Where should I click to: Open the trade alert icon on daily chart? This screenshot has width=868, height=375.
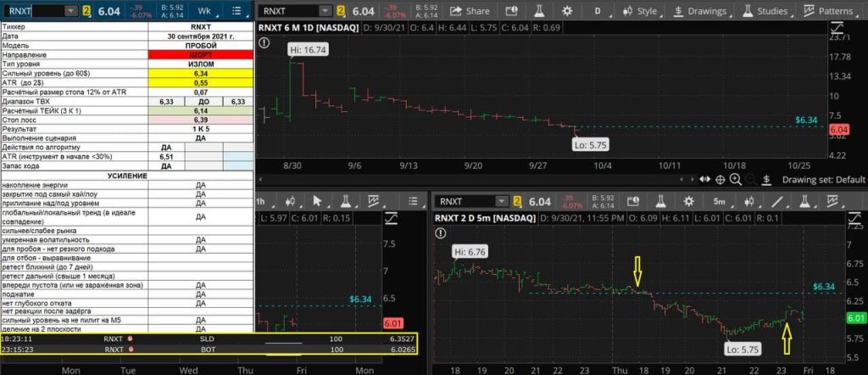513,10
